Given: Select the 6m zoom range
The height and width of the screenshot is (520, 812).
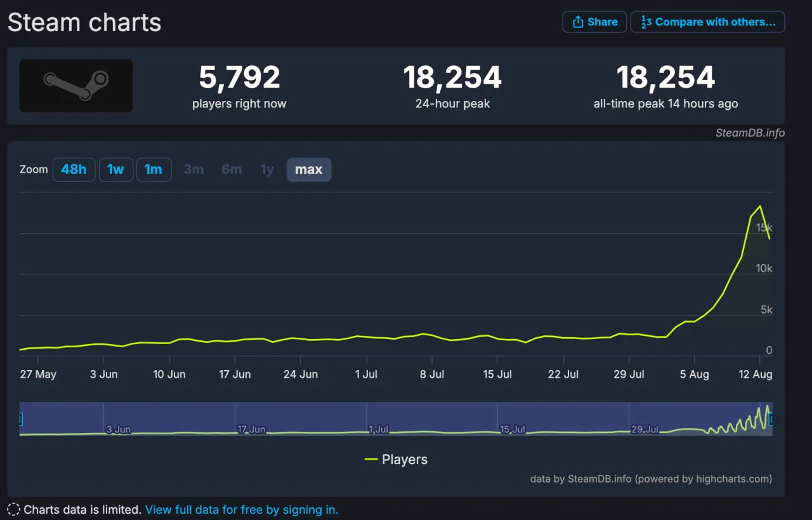Looking at the screenshot, I should tap(232, 170).
